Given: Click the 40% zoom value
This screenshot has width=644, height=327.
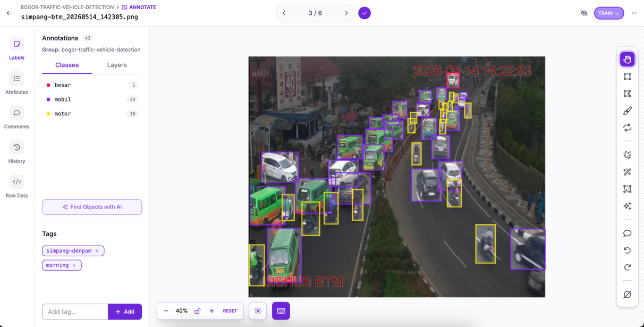Looking at the screenshot, I should click(x=182, y=311).
